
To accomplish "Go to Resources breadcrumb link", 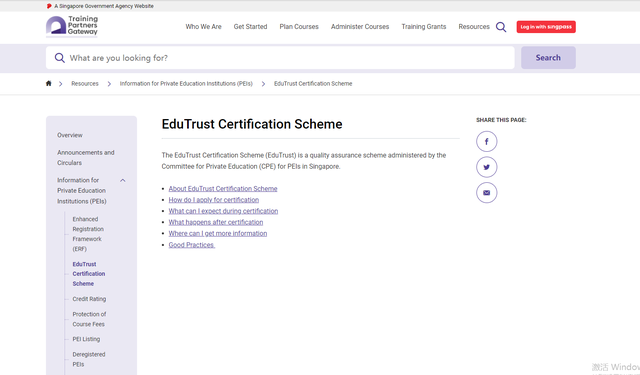I will 85,84.
